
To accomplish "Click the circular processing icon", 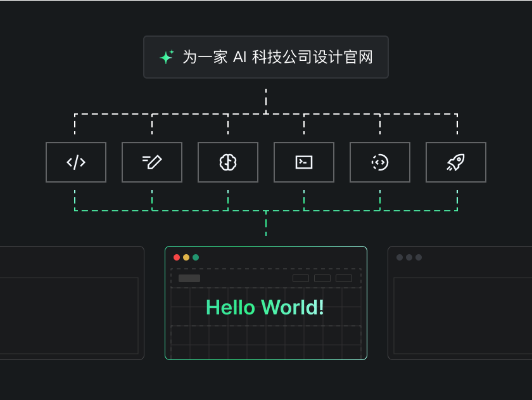I will coord(380,162).
